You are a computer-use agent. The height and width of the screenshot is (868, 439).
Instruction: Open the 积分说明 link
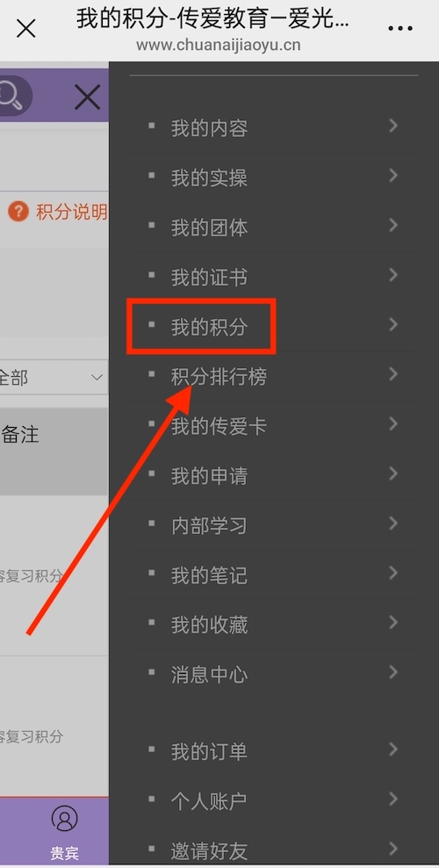71,212
